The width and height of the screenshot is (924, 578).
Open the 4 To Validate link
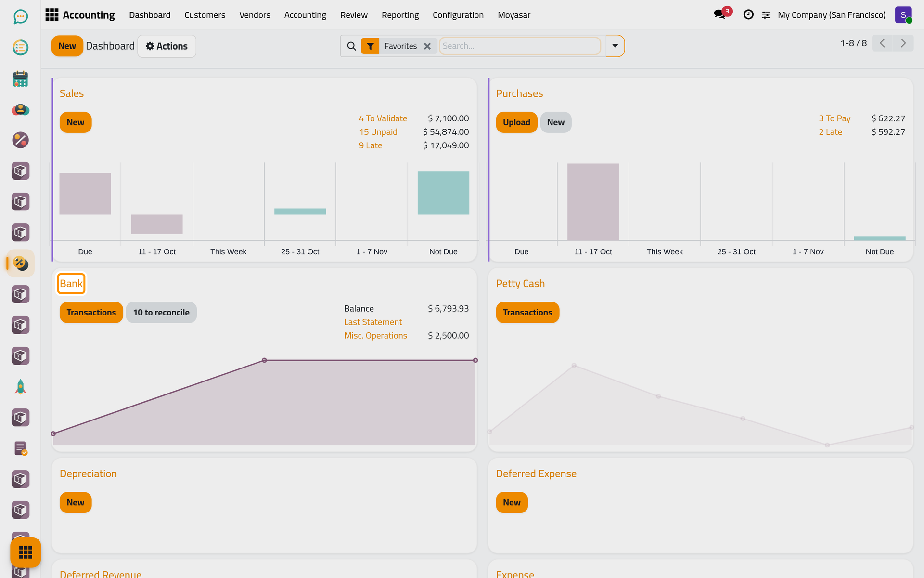pyautogui.click(x=383, y=118)
